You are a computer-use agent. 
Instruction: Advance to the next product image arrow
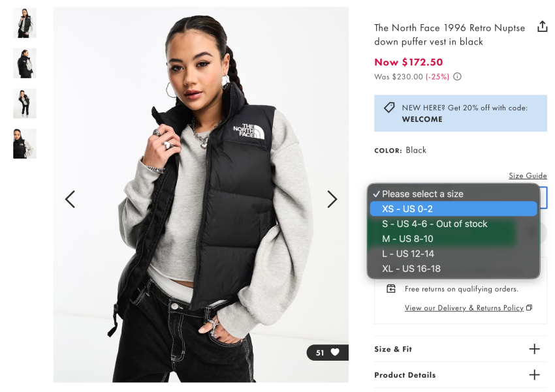[x=332, y=199]
